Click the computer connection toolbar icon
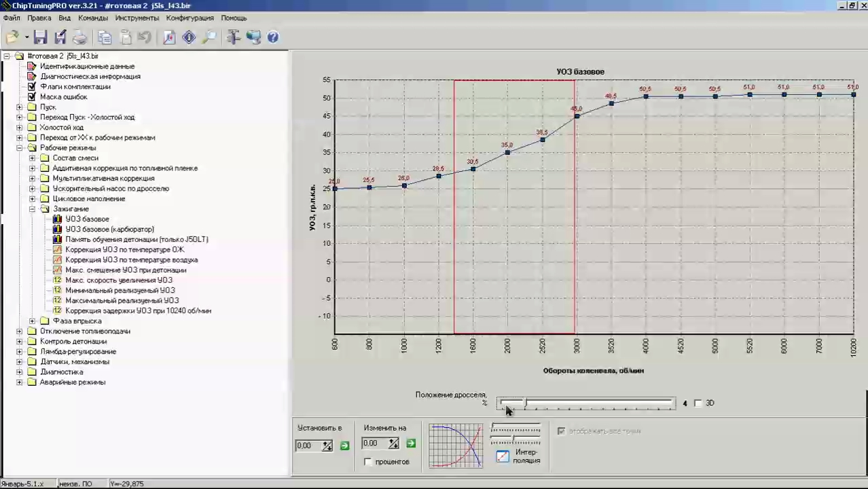868x489 pixels. (x=253, y=37)
